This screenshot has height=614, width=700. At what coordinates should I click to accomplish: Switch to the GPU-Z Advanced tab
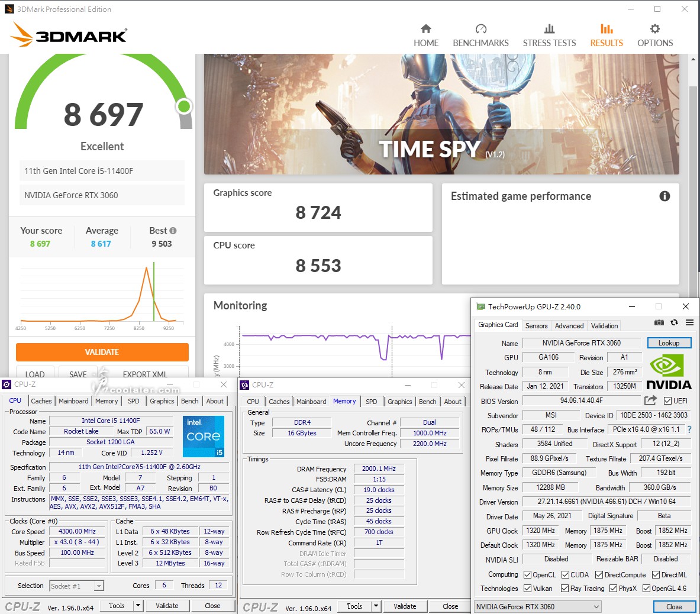(569, 326)
